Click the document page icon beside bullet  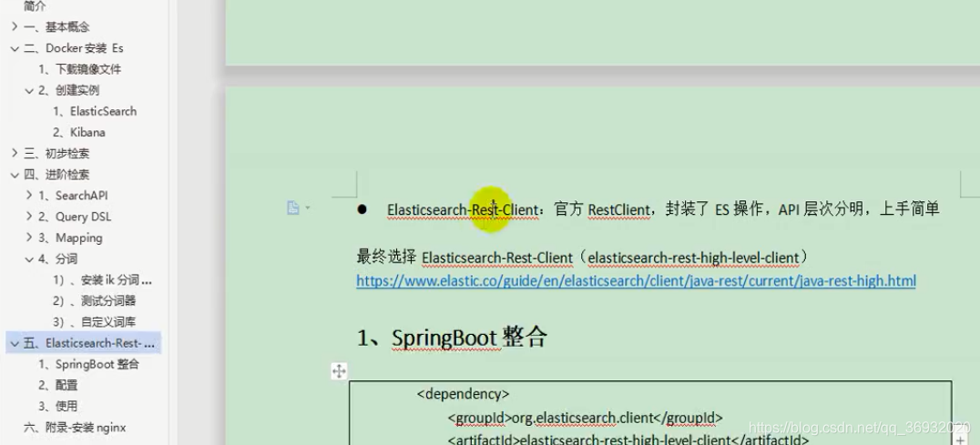coord(293,207)
